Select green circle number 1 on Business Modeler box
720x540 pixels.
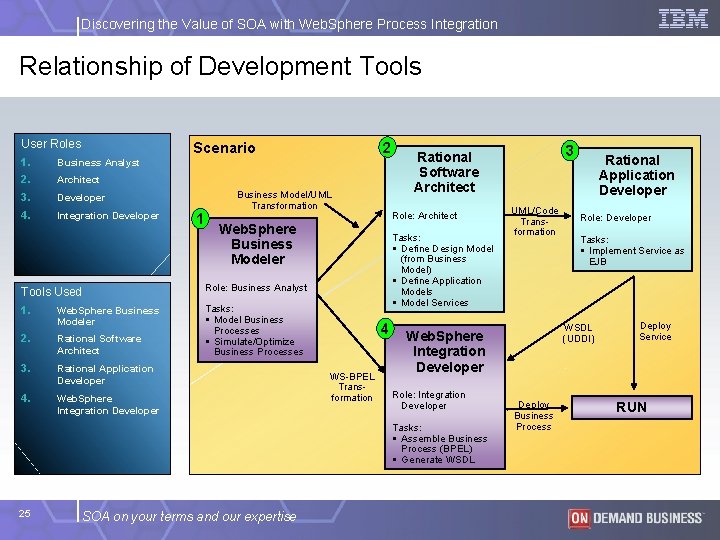pyautogui.click(x=200, y=219)
